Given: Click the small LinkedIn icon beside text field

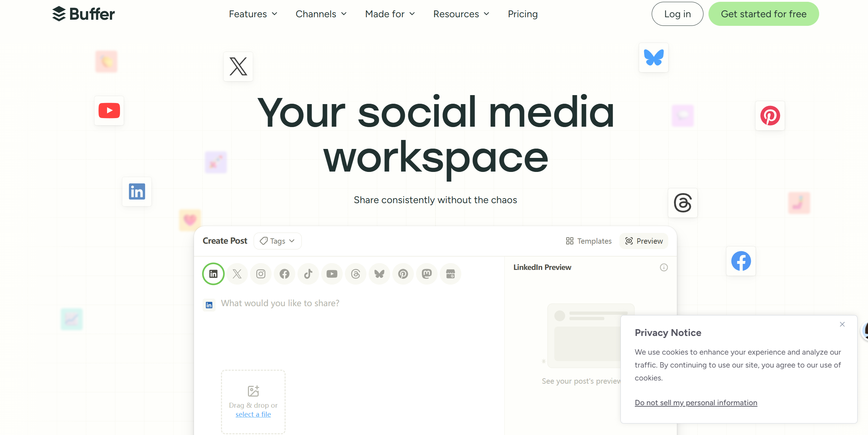Looking at the screenshot, I should [x=209, y=305].
